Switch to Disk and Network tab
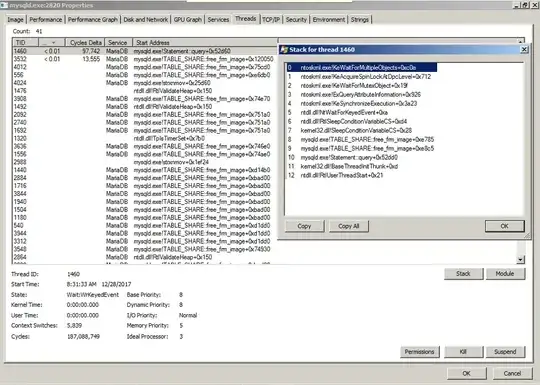This screenshot has height=385, width=540. pyautogui.click(x=145, y=20)
